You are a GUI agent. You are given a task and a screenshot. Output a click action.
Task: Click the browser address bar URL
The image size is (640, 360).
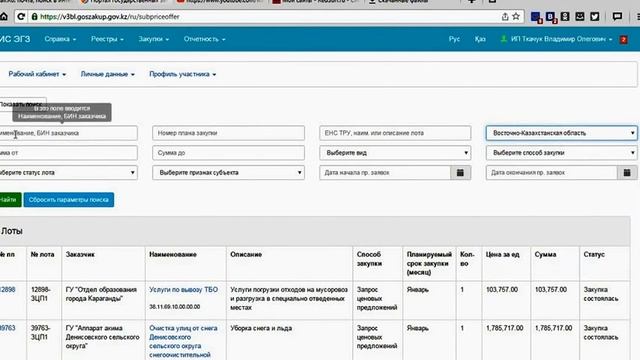110,17
